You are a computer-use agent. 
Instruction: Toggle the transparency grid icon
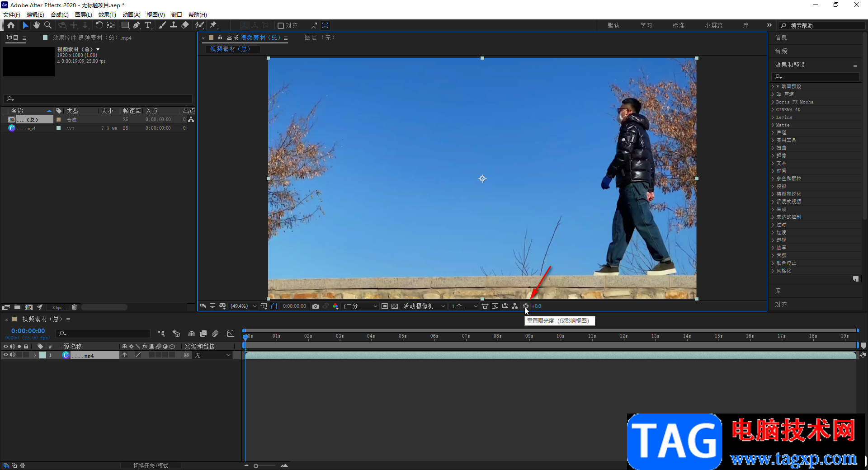pos(395,306)
